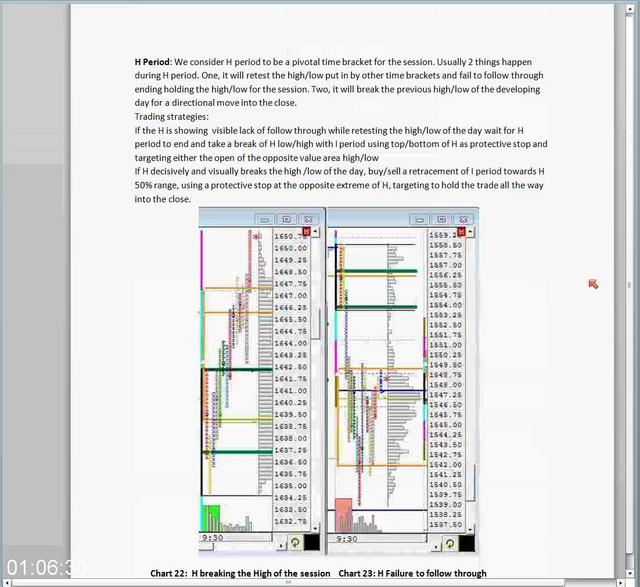Click the 1641.00 price in Chart 22
640x587 pixels.
tap(291, 391)
